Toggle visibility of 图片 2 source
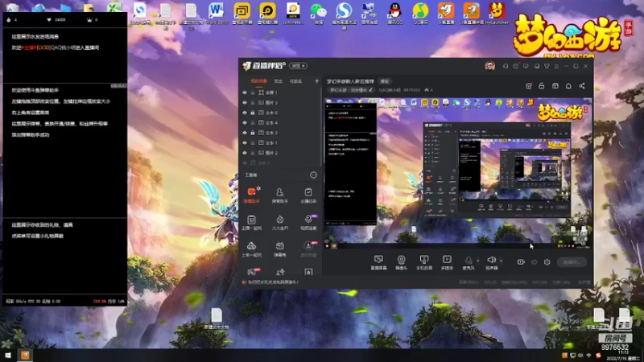Screen dimensions: 644x362 coord(245,153)
